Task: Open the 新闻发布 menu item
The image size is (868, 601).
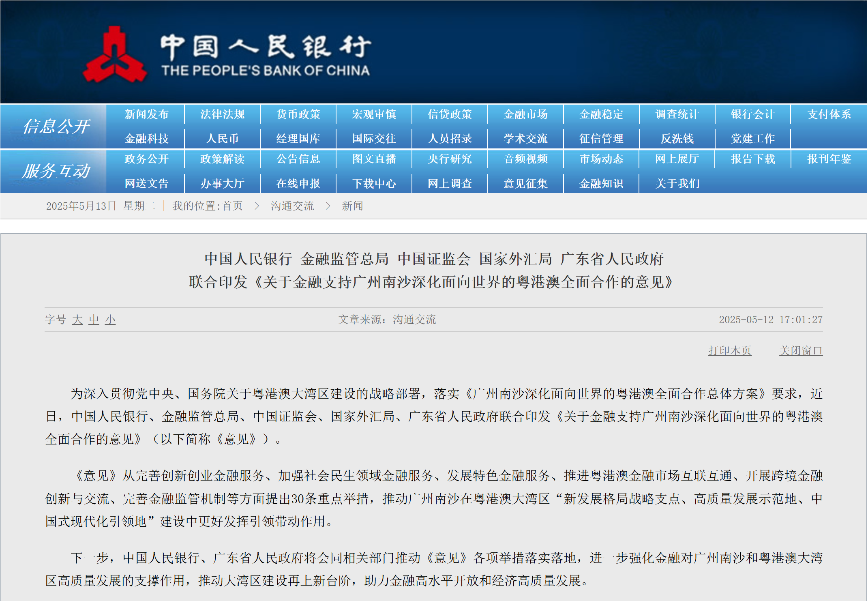Action: (x=146, y=114)
